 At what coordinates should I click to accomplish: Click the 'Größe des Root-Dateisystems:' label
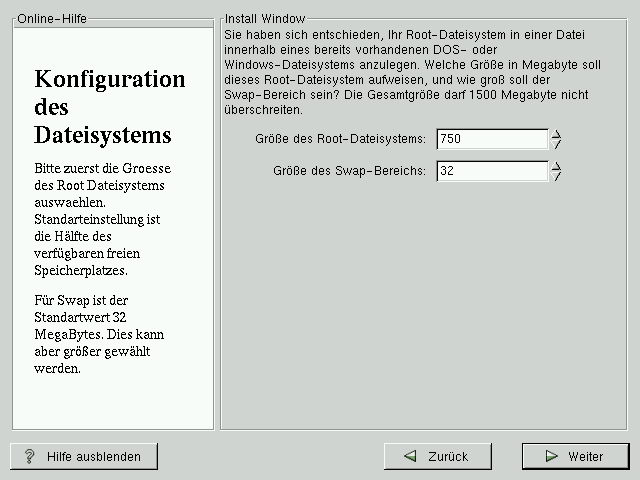pos(341,139)
